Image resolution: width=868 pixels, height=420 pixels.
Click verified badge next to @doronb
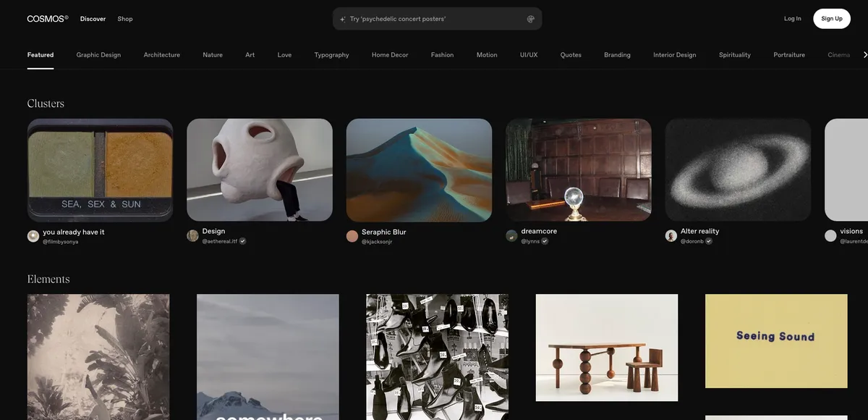(x=709, y=240)
